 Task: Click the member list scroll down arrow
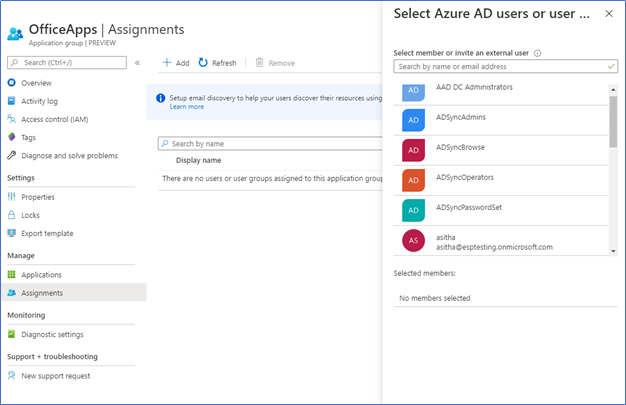(x=613, y=251)
